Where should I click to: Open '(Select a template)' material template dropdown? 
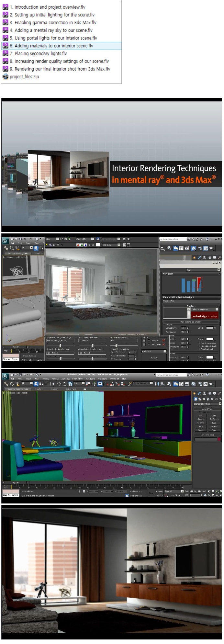click(x=205, y=309)
